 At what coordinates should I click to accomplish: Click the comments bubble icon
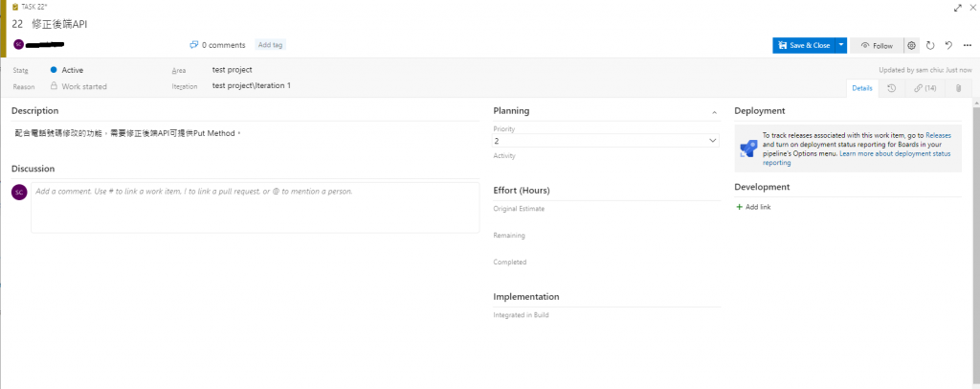tap(194, 45)
